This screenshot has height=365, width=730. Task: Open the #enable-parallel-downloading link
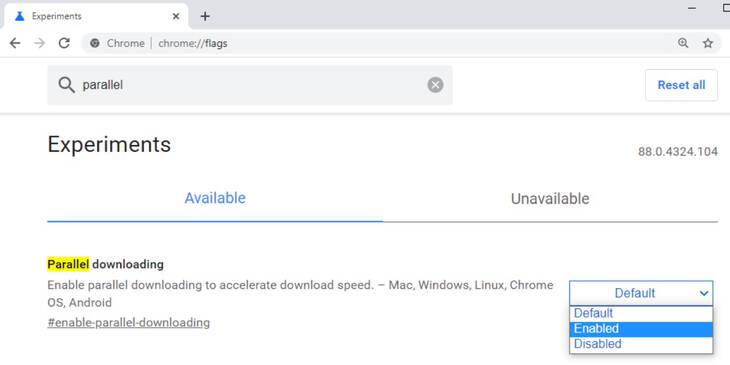pyautogui.click(x=128, y=322)
